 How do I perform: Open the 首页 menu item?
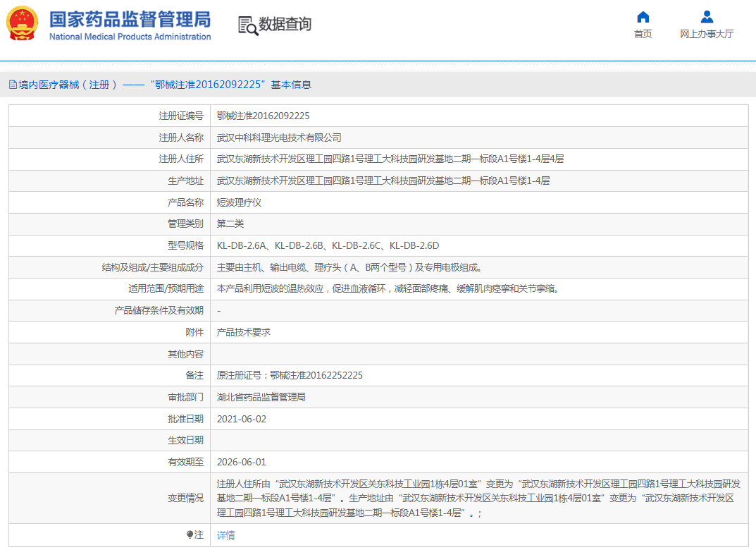point(643,34)
